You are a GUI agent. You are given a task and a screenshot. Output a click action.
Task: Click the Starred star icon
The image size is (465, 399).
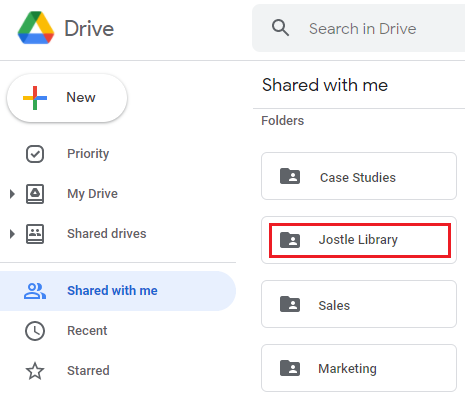35,371
